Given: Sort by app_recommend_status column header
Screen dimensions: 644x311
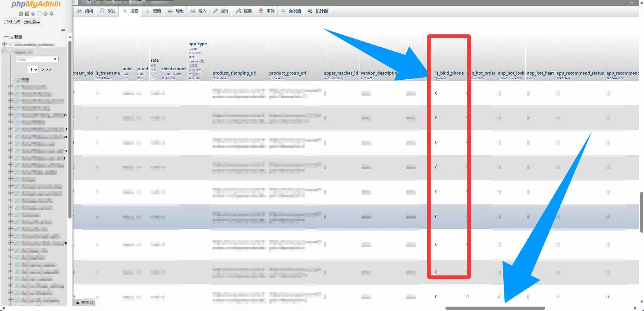Looking at the screenshot, I should [580, 73].
